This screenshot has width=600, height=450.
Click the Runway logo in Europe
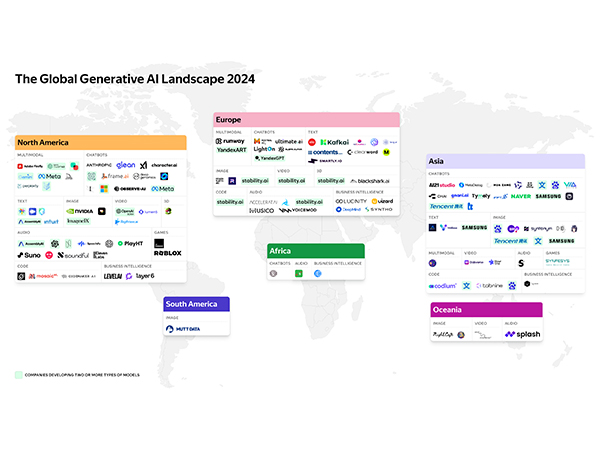click(230, 141)
